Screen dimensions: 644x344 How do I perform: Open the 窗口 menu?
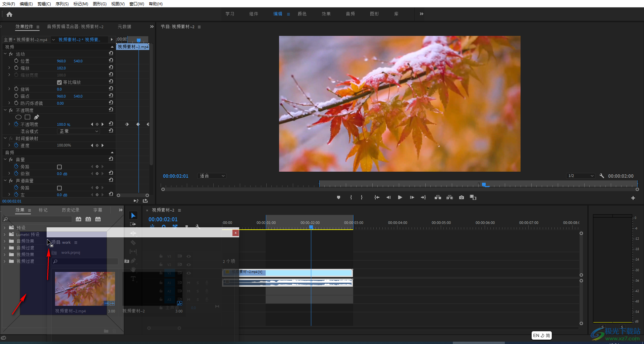(x=137, y=4)
